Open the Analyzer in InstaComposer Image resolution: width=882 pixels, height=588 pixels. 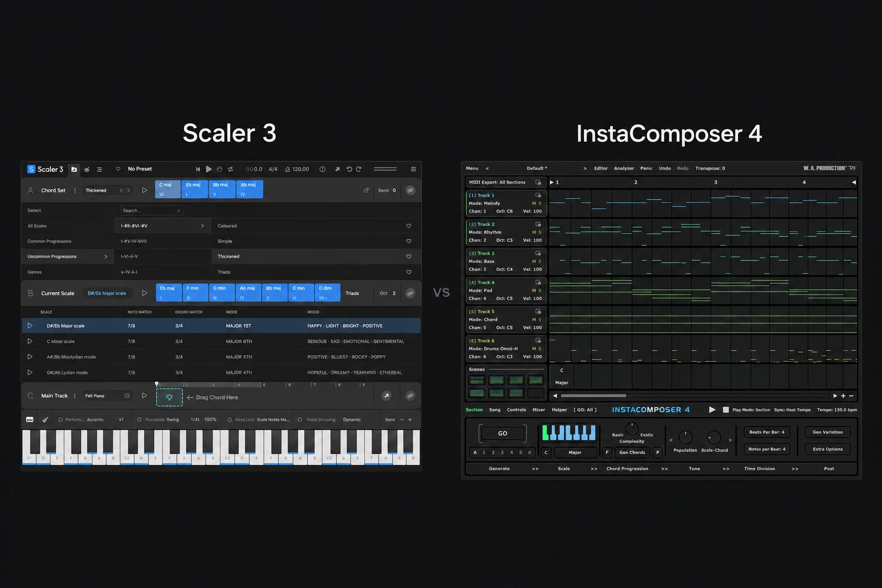(624, 168)
